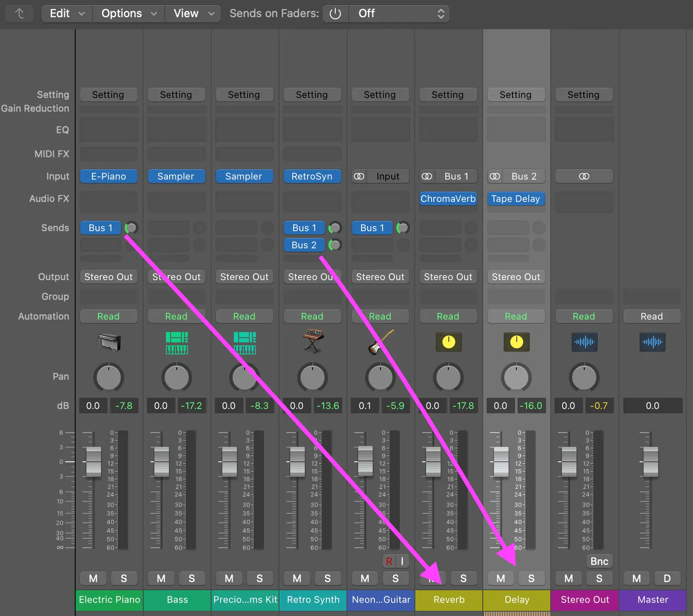Click Neon Guitar Bus 1 send slot
693x616 pixels.
tap(372, 228)
